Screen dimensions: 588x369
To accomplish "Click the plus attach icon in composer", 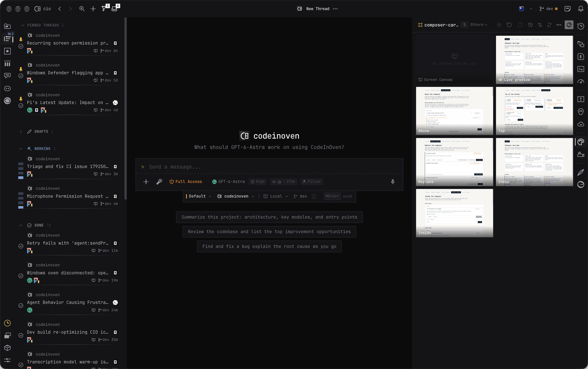I will point(146,182).
